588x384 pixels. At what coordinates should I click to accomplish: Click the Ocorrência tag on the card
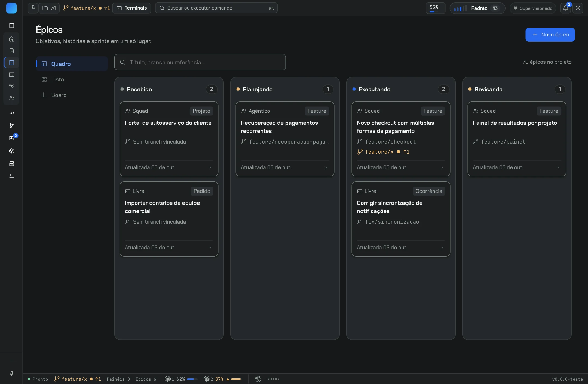tap(429, 191)
